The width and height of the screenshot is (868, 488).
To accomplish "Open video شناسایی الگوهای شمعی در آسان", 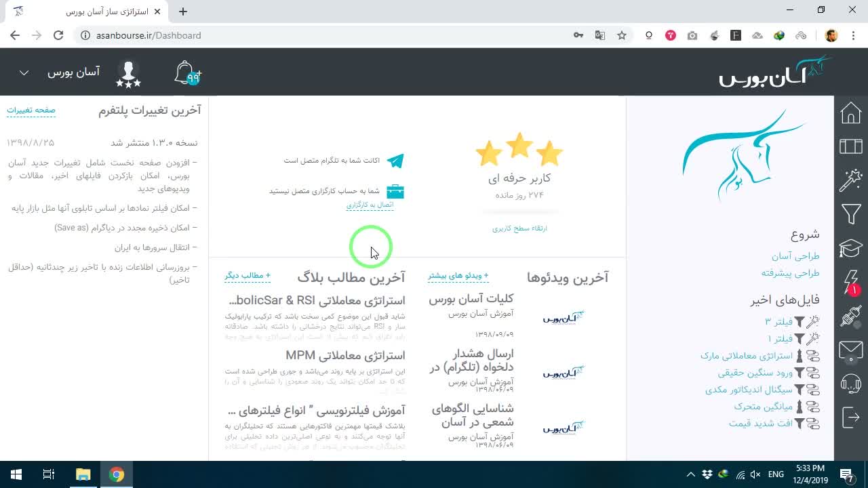I will pyautogui.click(x=473, y=415).
